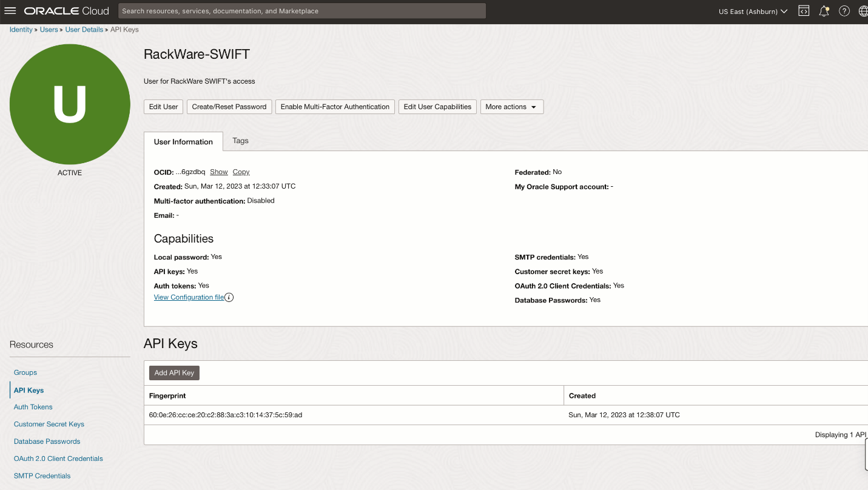
Task: Go to Users breadcrumb link
Action: click(49, 30)
